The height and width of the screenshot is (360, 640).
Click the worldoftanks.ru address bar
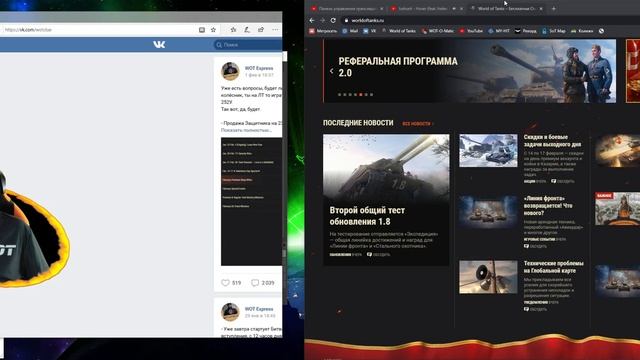coord(490,20)
